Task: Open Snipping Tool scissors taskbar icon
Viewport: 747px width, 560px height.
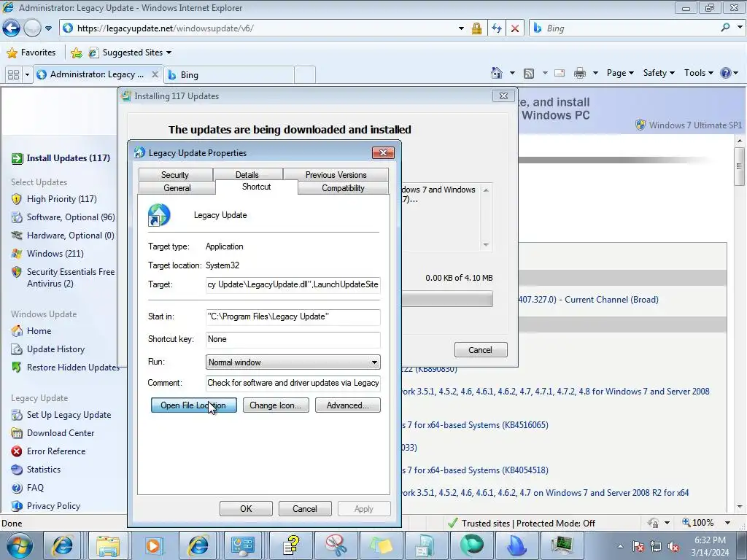Action: 336,545
